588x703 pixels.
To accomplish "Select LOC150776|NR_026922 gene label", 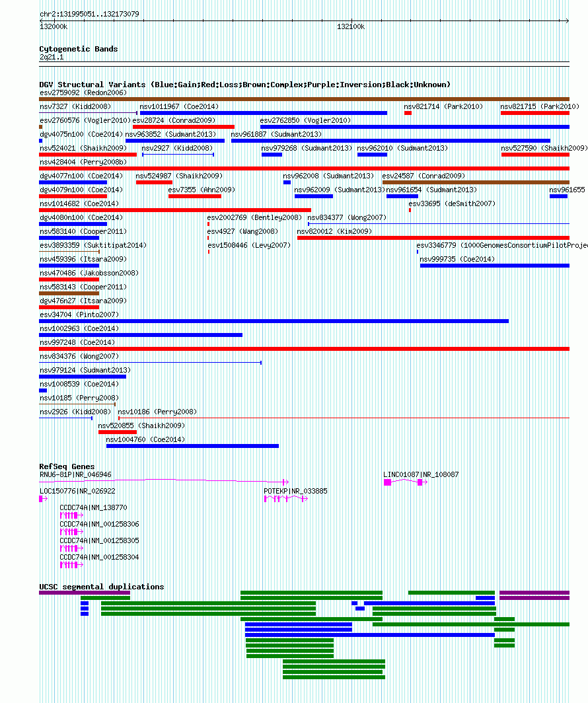I will point(77,492).
